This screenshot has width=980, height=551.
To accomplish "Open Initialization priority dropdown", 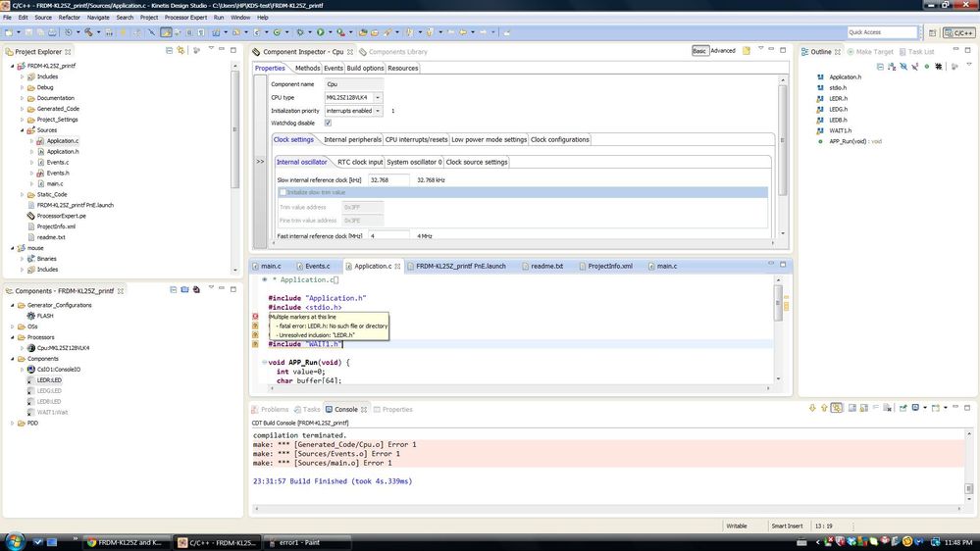I will point(378,111).
